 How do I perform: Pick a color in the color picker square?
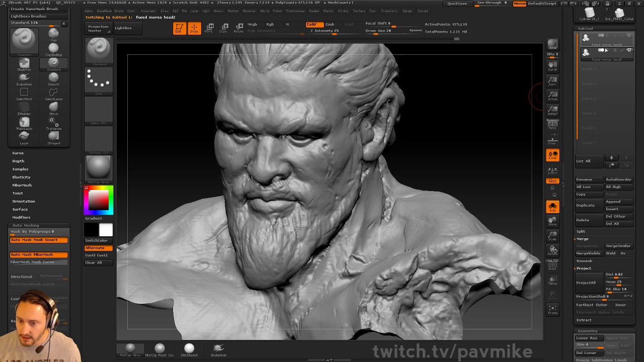pos(99,200)
